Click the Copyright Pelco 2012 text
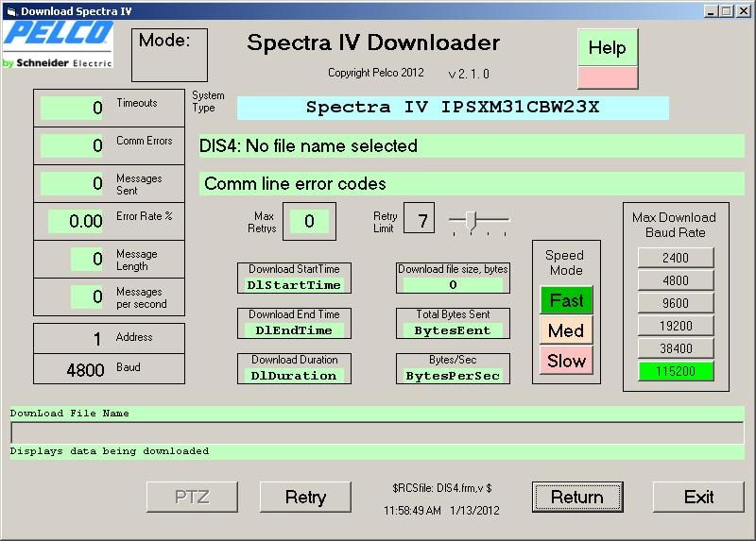Screen dimensions: 756x541 (x=376, y=73)
